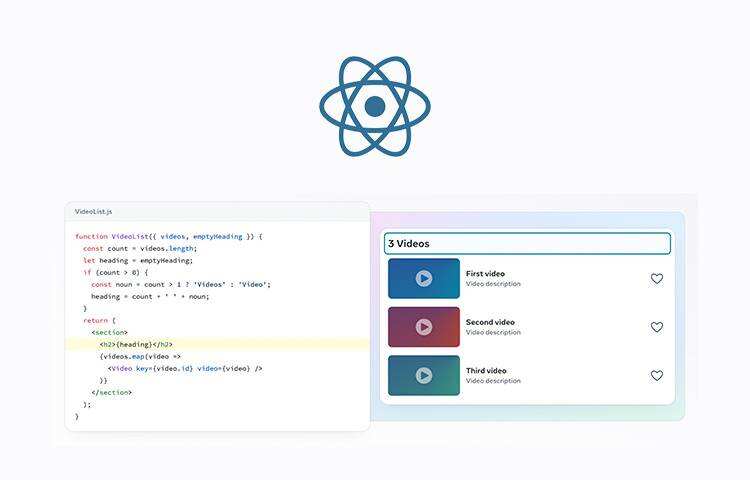Click the description under Second video
The image size is (750, 480).
click(493, 332)
